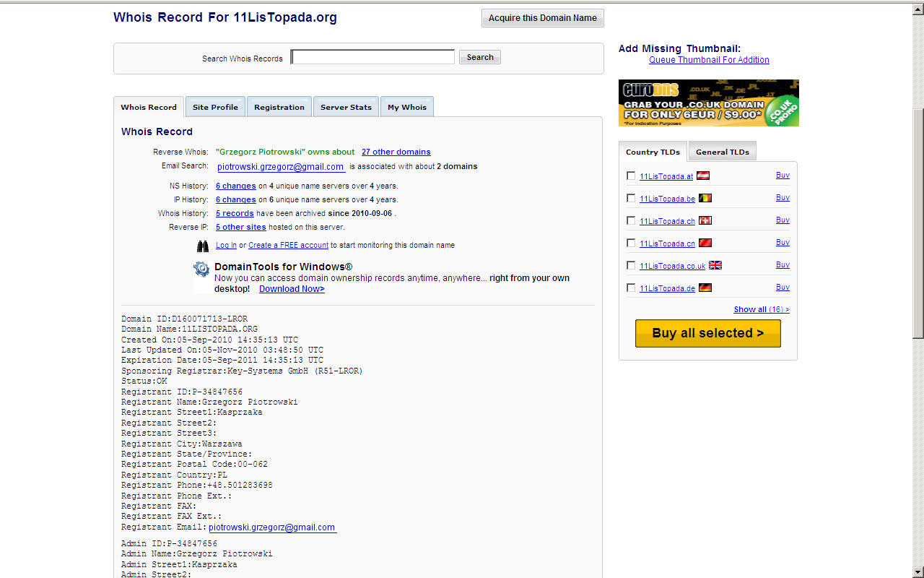The image size is (924, 578).
Task: Tick the 11LisTopada.ch checkbox
Action: coord(631,220)
